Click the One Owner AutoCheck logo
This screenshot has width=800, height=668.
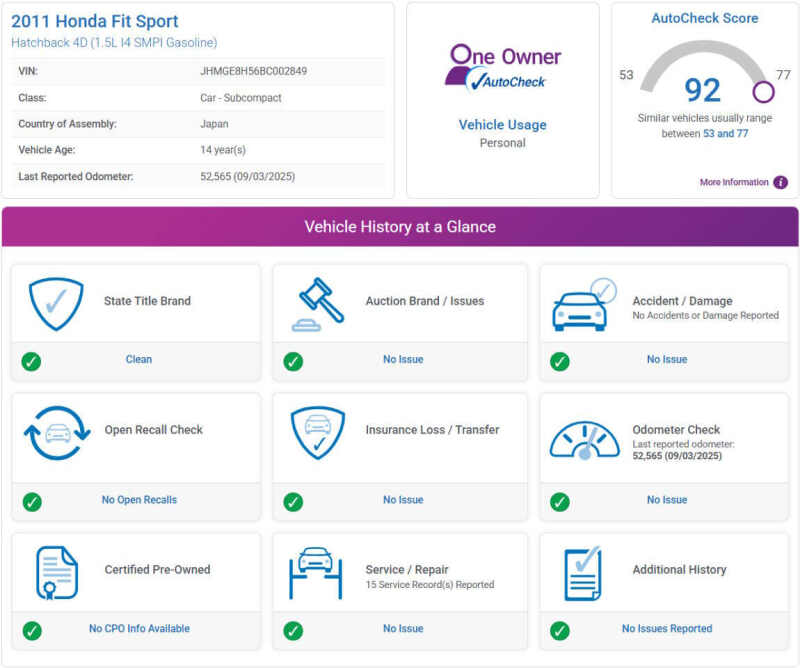click(x=503, y=67)
